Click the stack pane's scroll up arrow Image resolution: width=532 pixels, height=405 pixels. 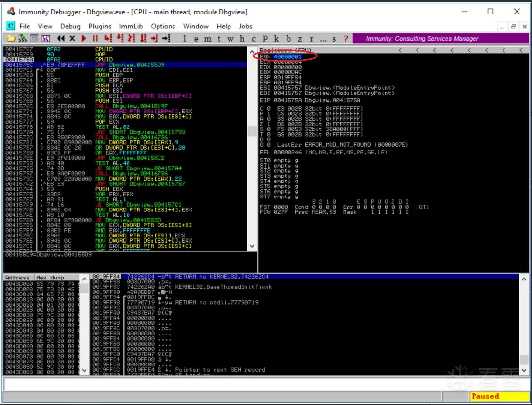pyautogui.click(x=524, y=279)
